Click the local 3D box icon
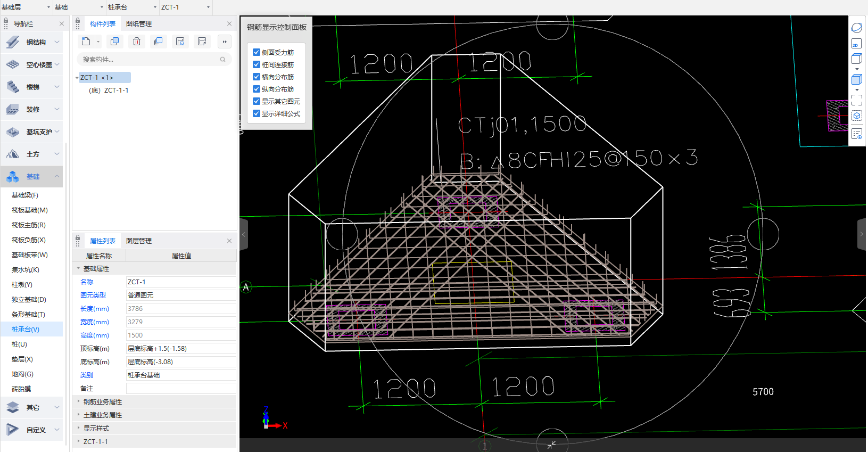Screen dimensions: 868x452 (856, 116)
